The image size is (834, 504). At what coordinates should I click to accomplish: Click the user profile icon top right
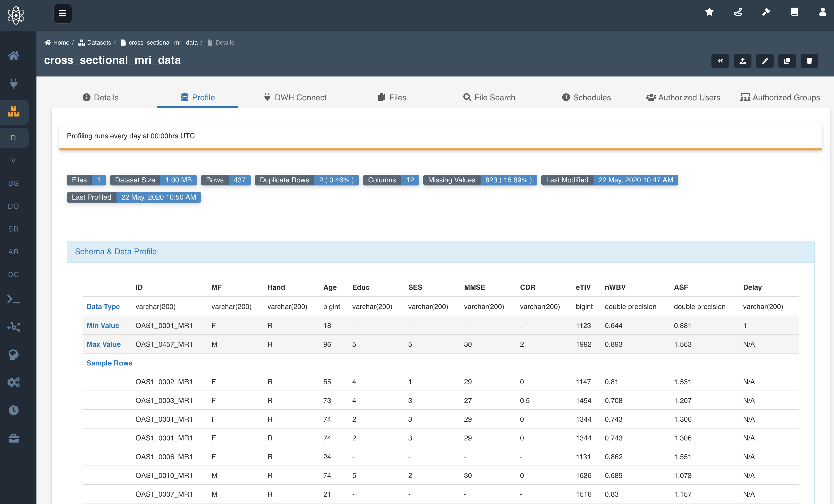(x=823, y=12)
